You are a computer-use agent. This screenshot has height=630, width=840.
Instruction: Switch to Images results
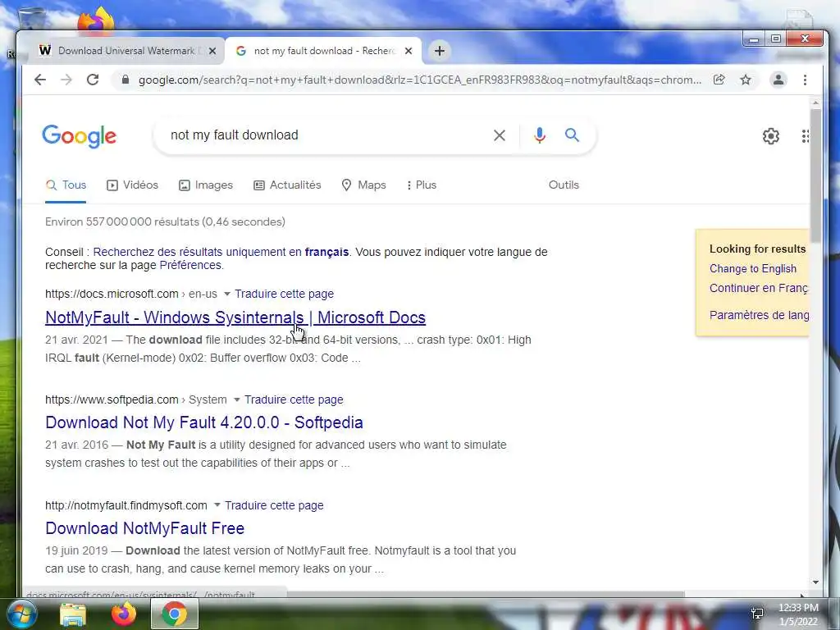(x=206, y=185)
